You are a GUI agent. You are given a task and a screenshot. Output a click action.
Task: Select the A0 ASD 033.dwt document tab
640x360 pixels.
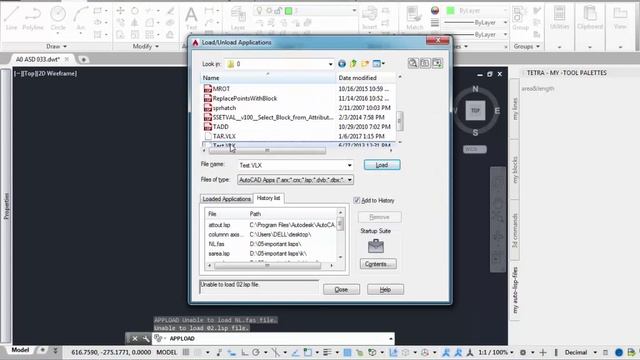[38, 59]
